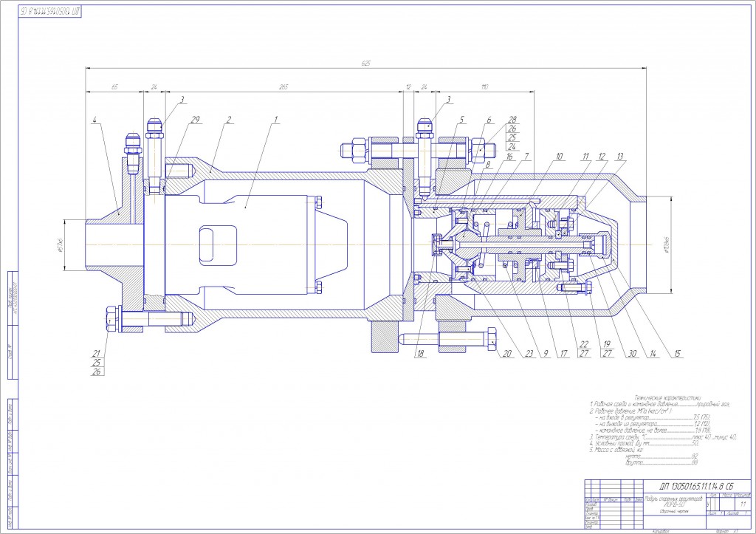Select the line "командное давление, не более"

tap(653, 431)
